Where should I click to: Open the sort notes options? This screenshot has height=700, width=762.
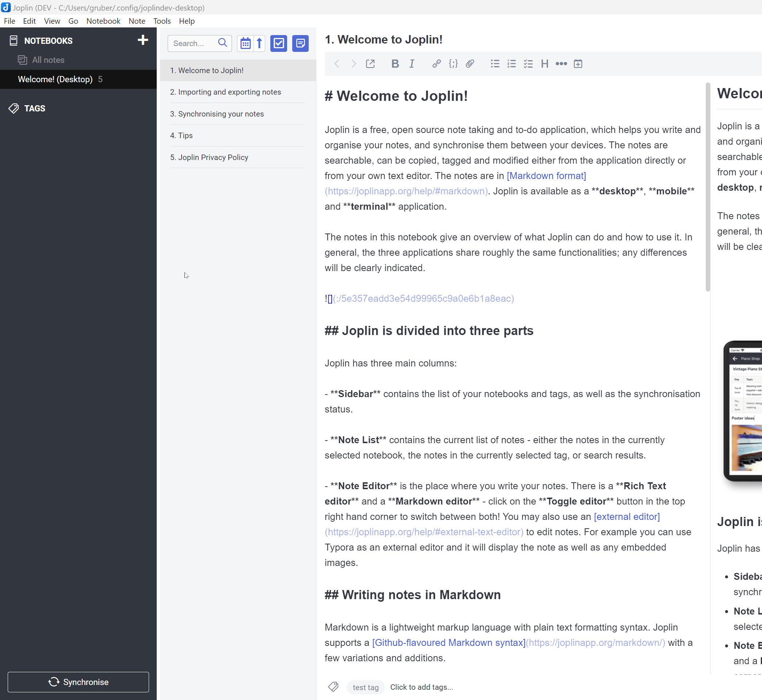pos(245,43)
